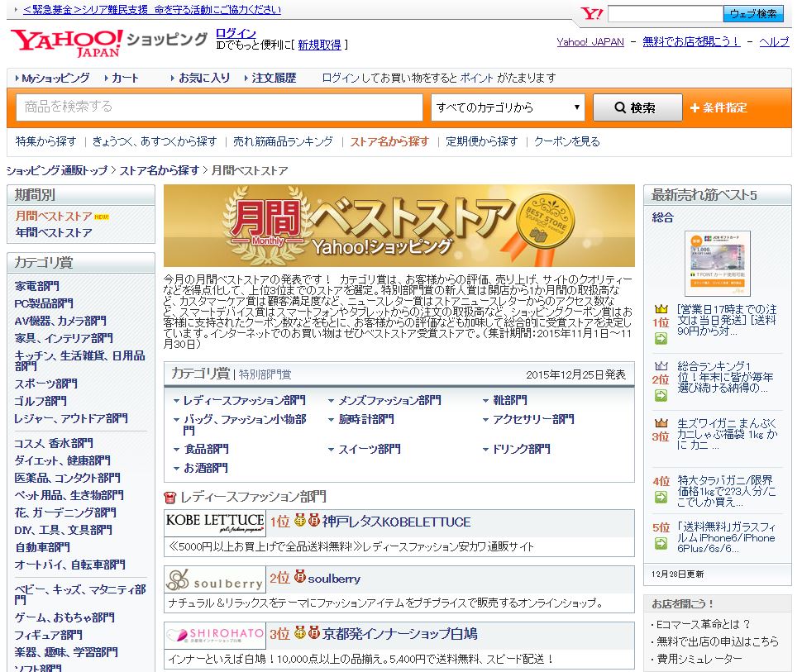Select ストア名から探す navigation item
Viewport: 802px width, 672px height.
tap(389, 141)
